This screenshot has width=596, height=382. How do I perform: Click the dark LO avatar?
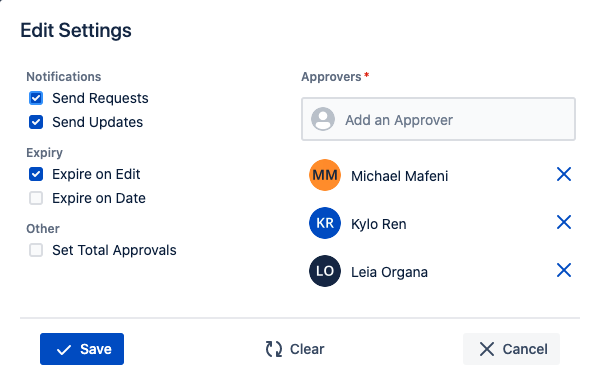coord(325,271)
